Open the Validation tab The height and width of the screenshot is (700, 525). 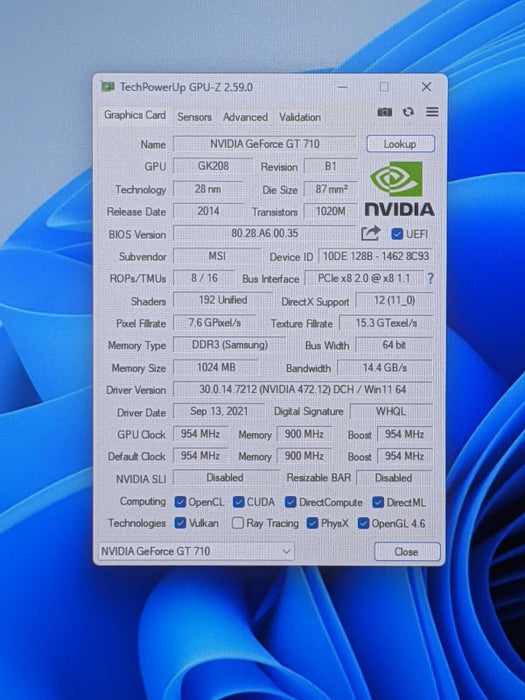click(300, 117)
